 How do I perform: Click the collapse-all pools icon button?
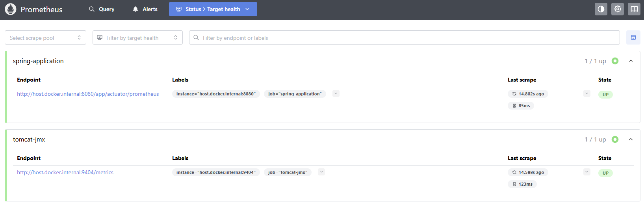point(633,37)
